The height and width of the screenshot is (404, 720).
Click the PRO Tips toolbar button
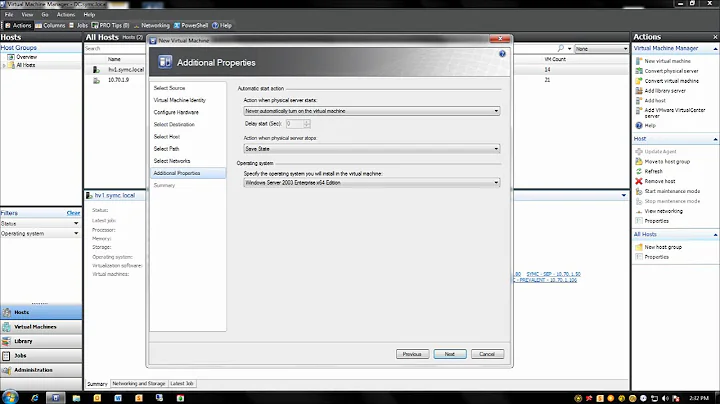tap(111, 25)
